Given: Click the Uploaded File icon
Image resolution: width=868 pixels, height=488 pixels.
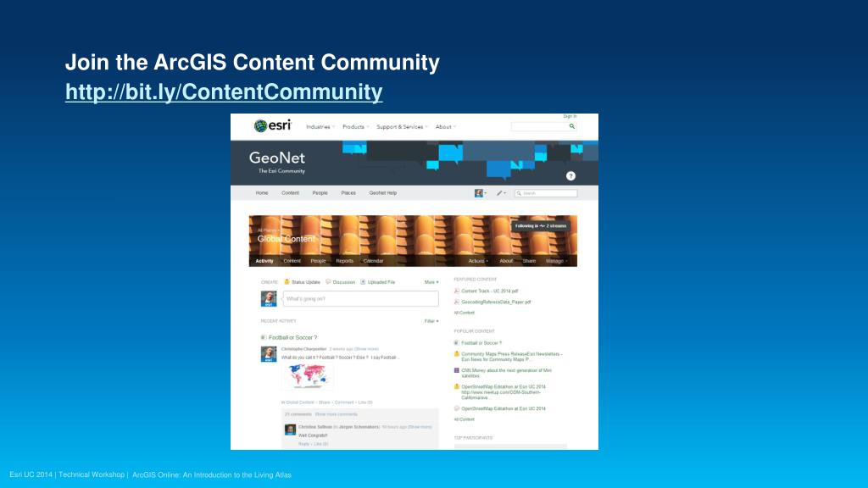Looking at the screenshot, I should tap(363, 281).
